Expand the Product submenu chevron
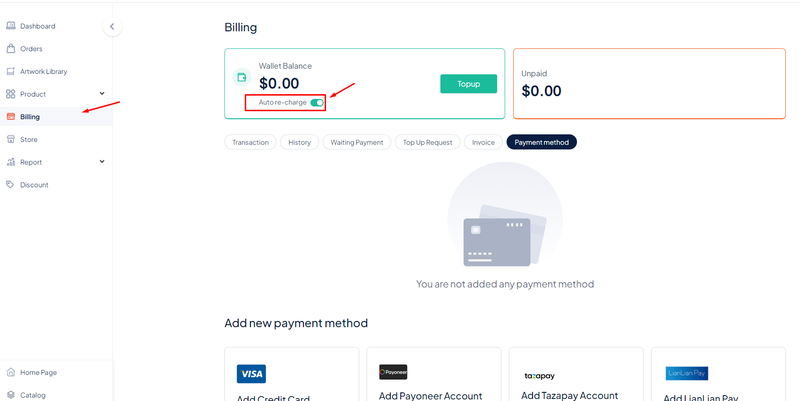This screenshot has height=401, width=800. tap(102, 93)
